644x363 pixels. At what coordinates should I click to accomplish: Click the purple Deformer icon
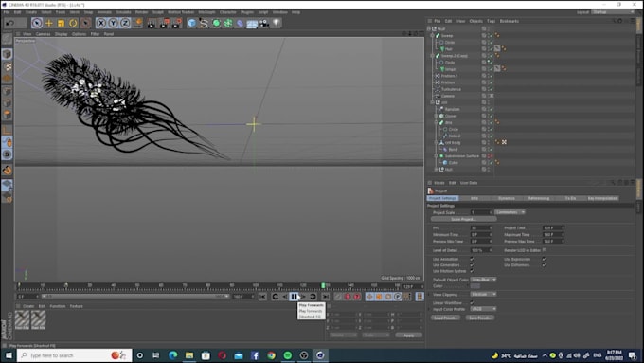point(240,24)
